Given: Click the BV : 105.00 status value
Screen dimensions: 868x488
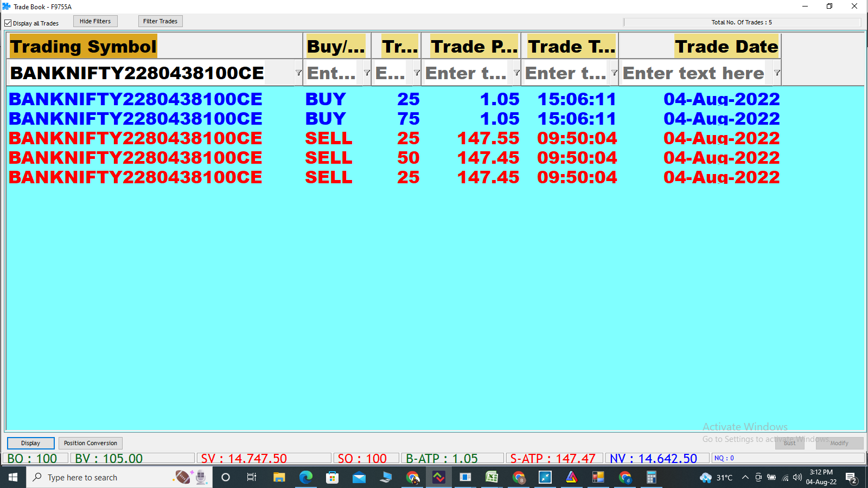Looking at the screenshot, I should [132, 458].
